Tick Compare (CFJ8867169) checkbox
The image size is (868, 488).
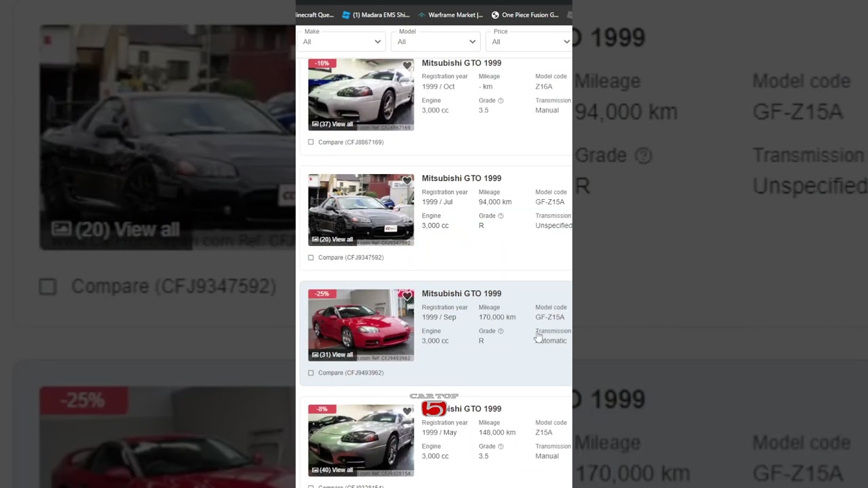(311, 142)
